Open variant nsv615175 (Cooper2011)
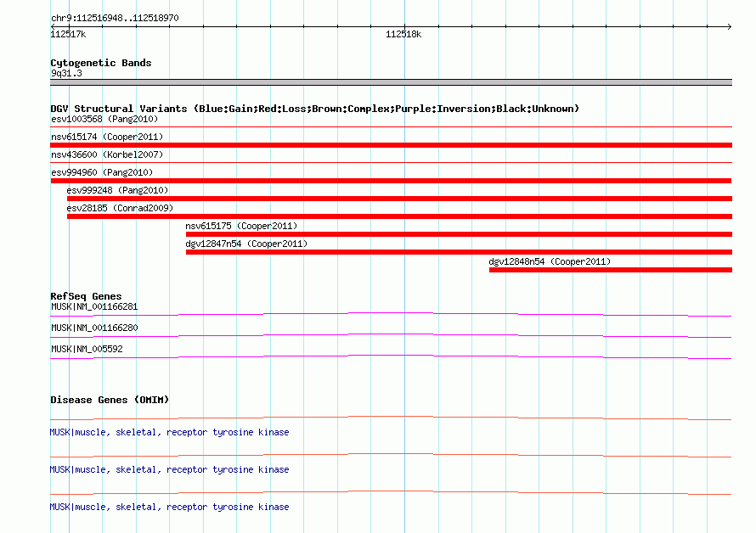Screen dimensions: 756x533 [x=241, y=226]
